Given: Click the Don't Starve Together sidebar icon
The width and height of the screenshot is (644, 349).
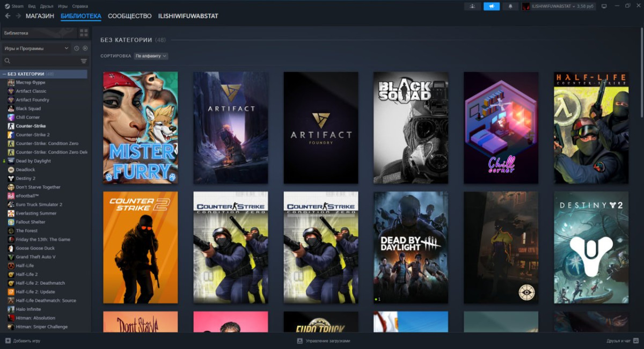Looking at the screenshot, I should pyautogui.click(x=11, y=187).
